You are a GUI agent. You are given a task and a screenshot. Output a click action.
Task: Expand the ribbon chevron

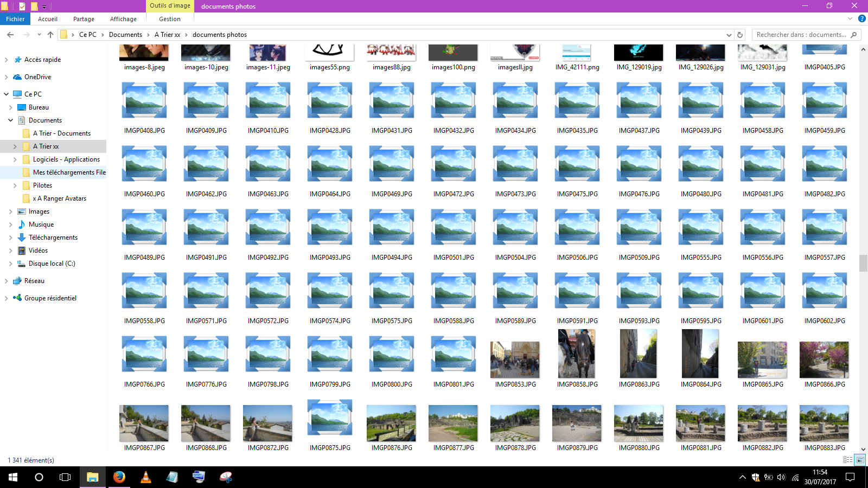click(x=850, y=18)
